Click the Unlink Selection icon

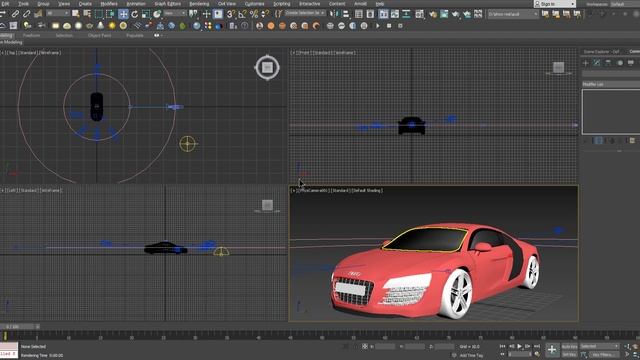[x=27, y=14]
